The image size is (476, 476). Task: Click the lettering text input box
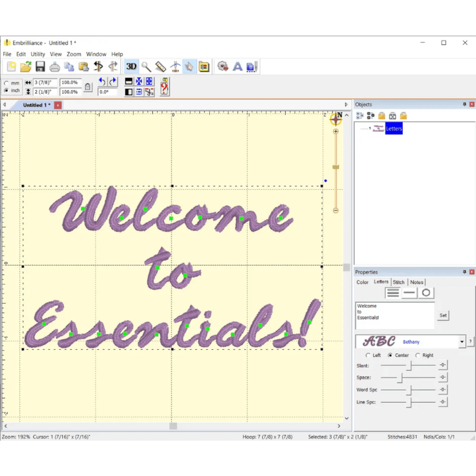click(394, 315)
